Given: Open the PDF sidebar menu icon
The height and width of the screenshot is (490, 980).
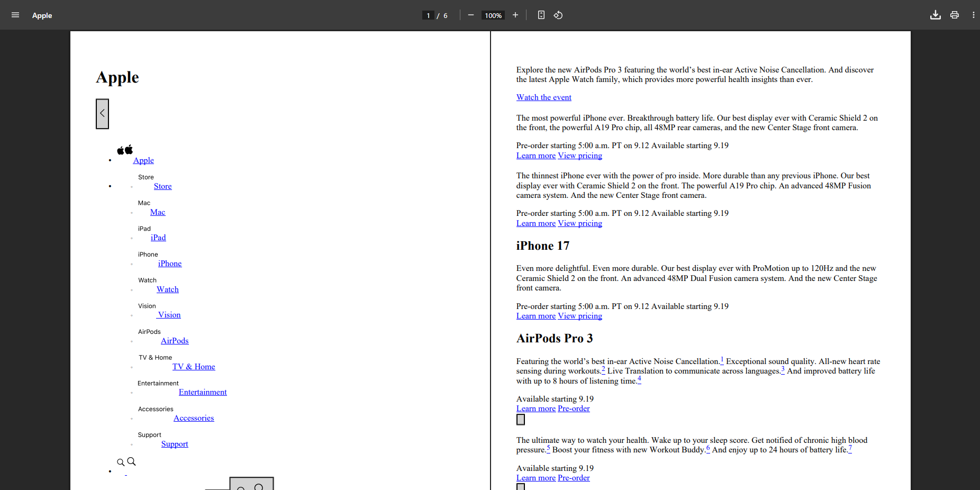Looking at the screenshot, I should click(x=15, y=15).
